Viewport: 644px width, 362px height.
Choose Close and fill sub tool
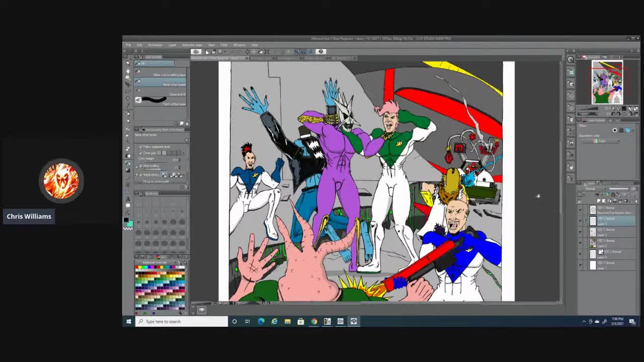point(160,92)
